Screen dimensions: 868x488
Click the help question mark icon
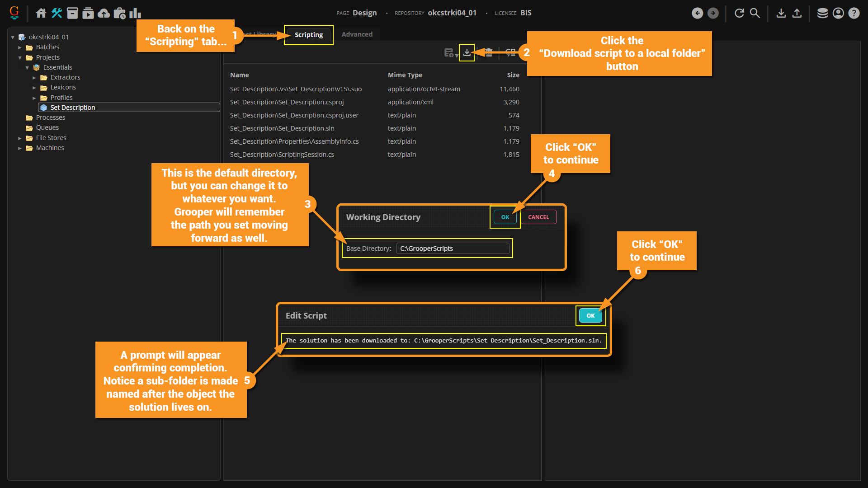click(854, 13)
